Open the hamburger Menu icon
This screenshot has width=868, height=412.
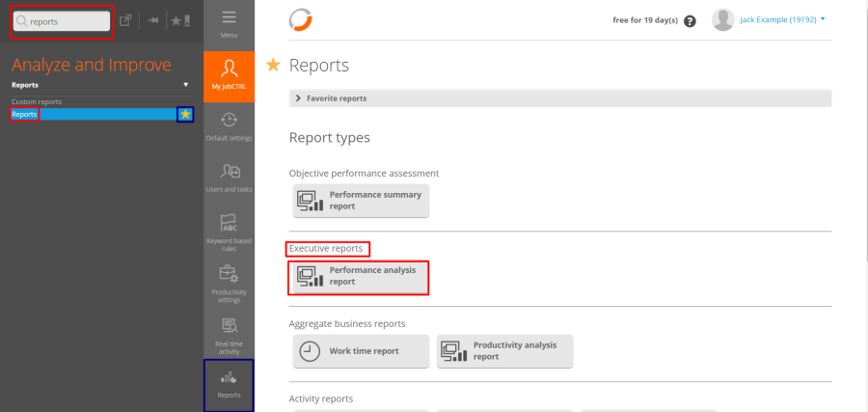(229, 21)
